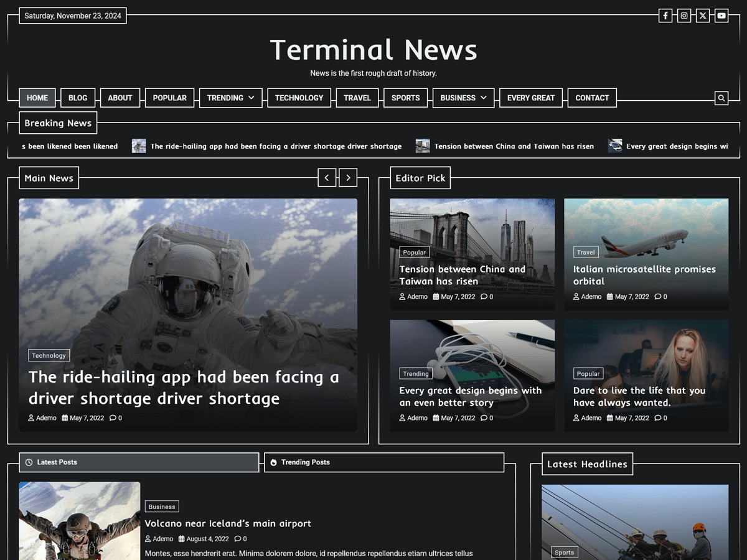Click the Editor Pick heading
The height and width of the screenshot is (560, 747).
coord(420,177)
